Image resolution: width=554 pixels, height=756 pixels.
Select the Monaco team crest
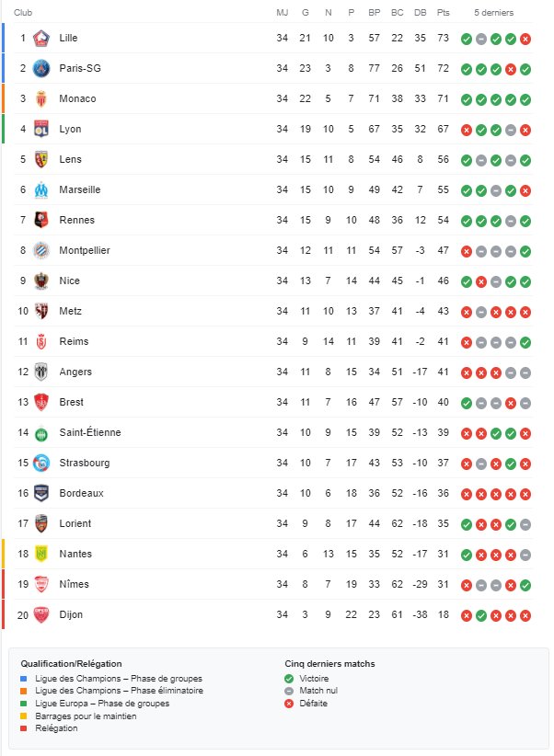(x=41, y=98)
